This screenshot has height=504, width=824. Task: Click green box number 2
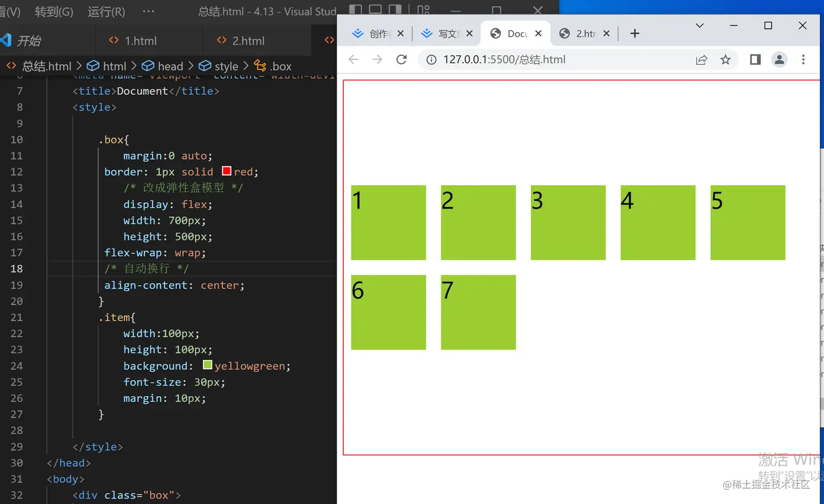click(478, 222)
